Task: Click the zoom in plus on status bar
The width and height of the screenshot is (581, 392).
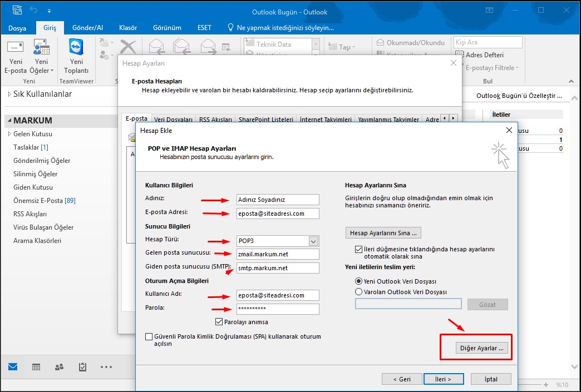Action: (546, 385)
